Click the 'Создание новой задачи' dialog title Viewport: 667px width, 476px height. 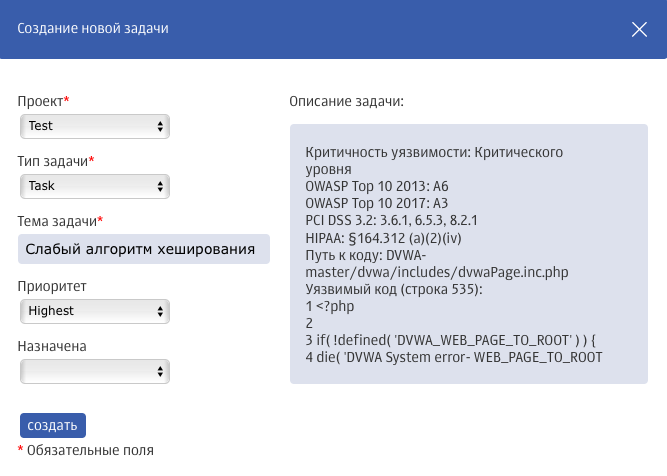click(93, 29)
